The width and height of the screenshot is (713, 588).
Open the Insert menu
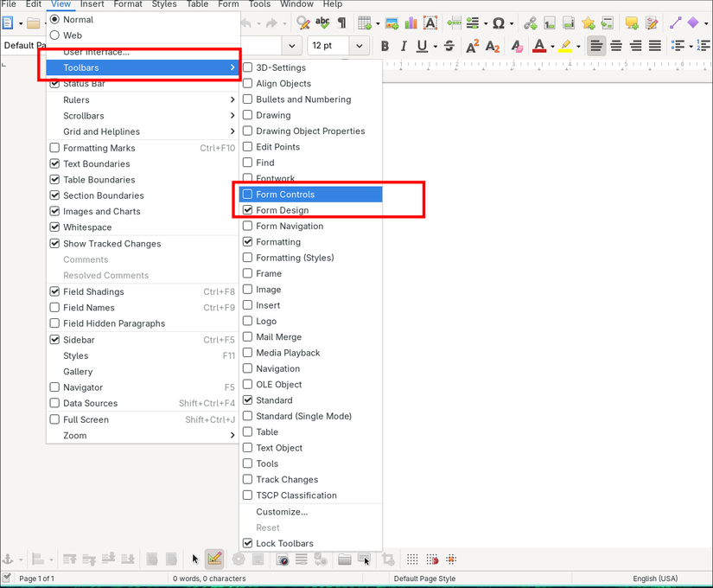92,3
